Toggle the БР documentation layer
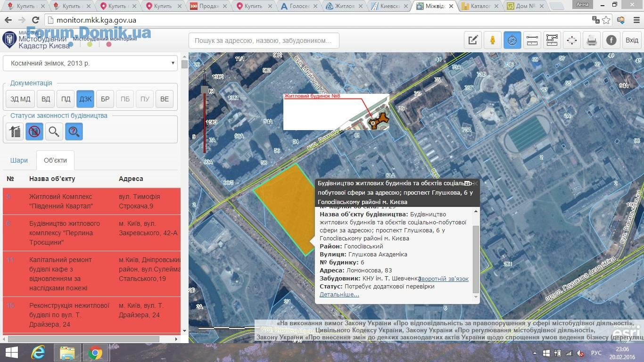644x362 pixels. click(x=105, y=99)
